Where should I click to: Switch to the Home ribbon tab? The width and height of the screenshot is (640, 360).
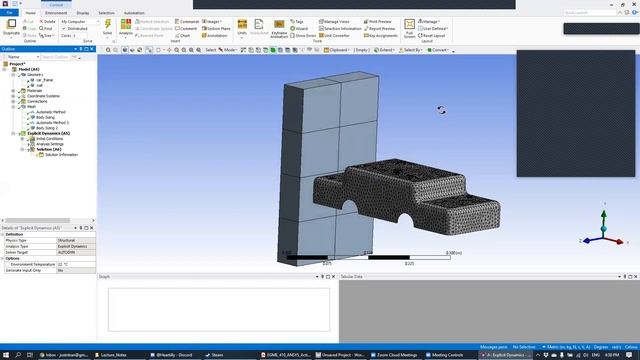point(30,13)
